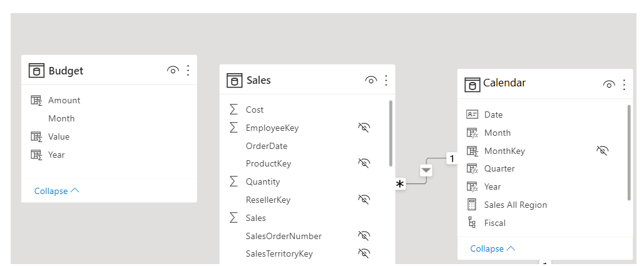
Task: Select the OrderDate field
Action: [267, 146]
